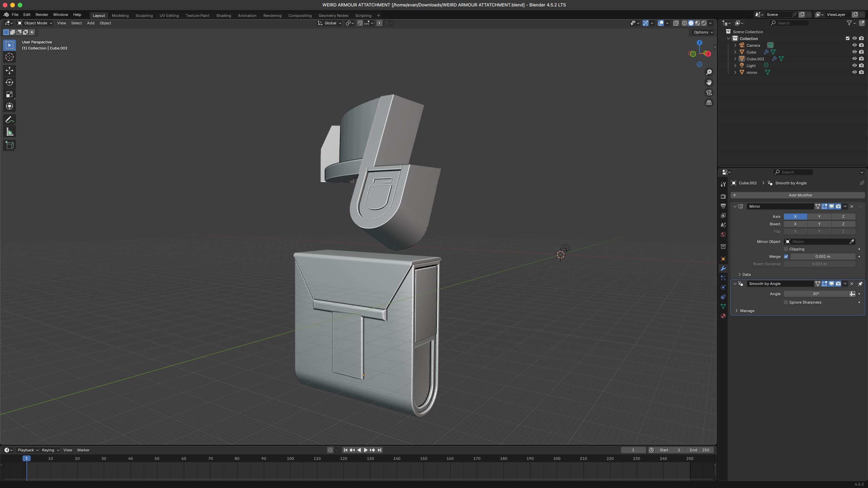The height and width of the screenshot is (488, 868).
Task: Enable Ignore Sharpness checkbox
Action: pos(786,302)
